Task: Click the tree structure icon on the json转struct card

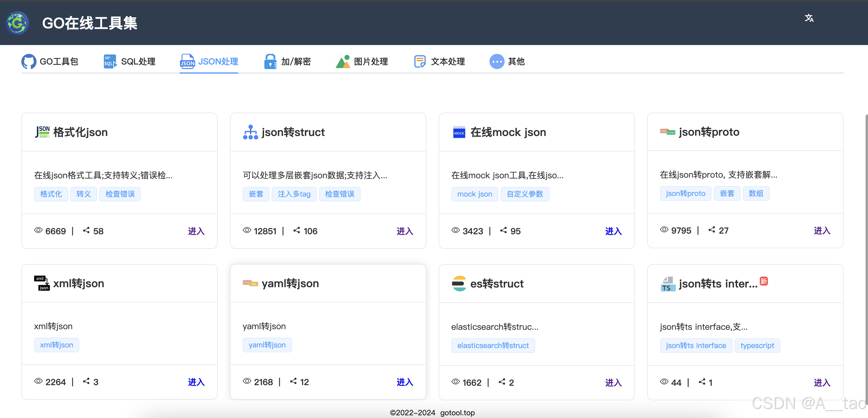Action: [250, 132]
